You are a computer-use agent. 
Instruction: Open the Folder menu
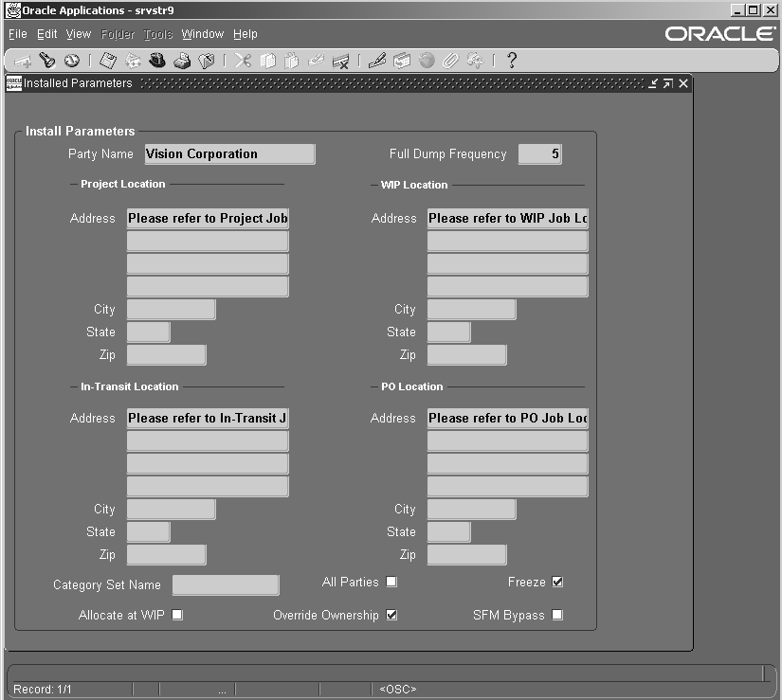[118, 34]
